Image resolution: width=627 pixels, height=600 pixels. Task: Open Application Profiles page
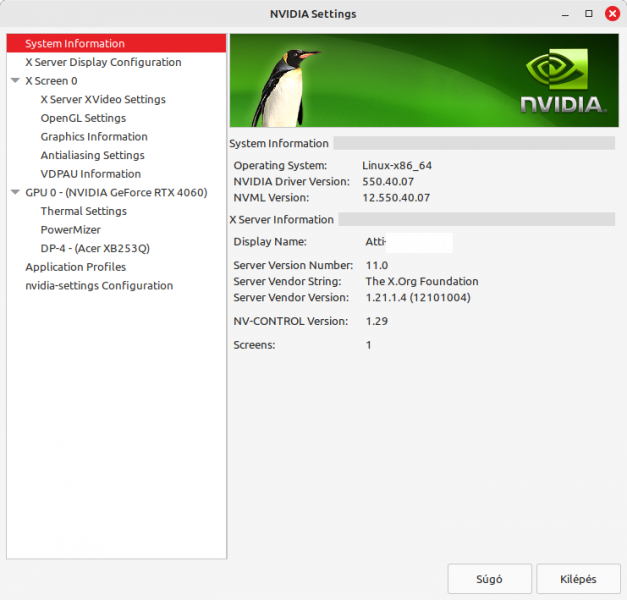pos(75,267)
